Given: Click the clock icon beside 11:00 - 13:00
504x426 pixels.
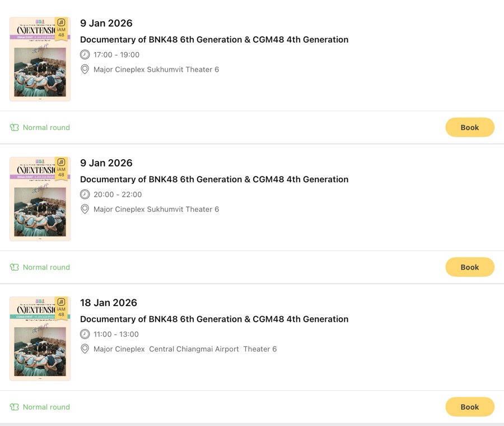Looking at the screenshot, I should point(85,334).
